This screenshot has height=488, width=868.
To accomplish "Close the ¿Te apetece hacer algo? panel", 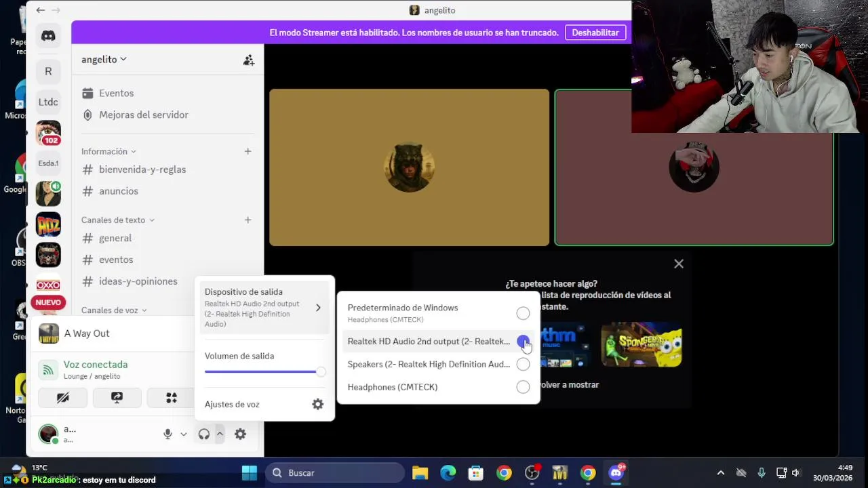I will click(679, 264).
